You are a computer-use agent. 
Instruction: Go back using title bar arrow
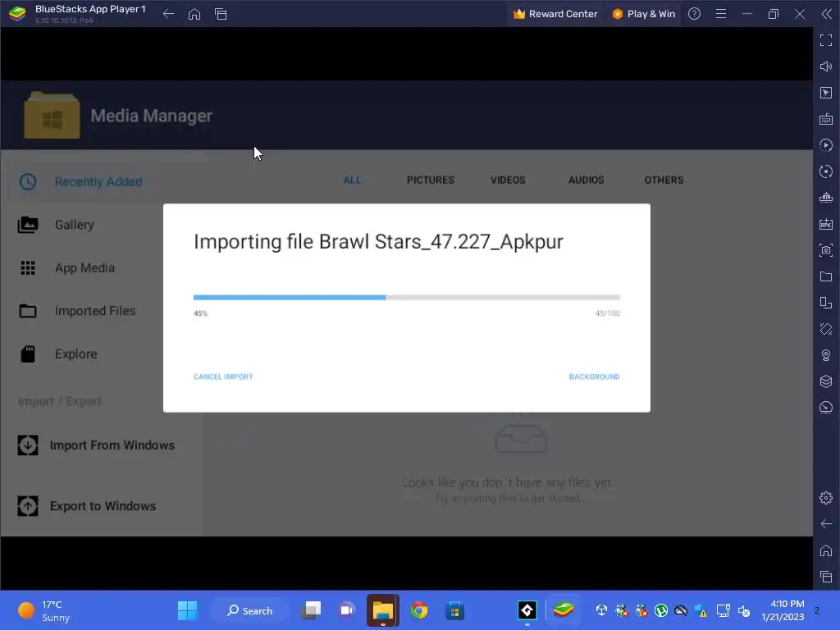click(x=168, y=14)
